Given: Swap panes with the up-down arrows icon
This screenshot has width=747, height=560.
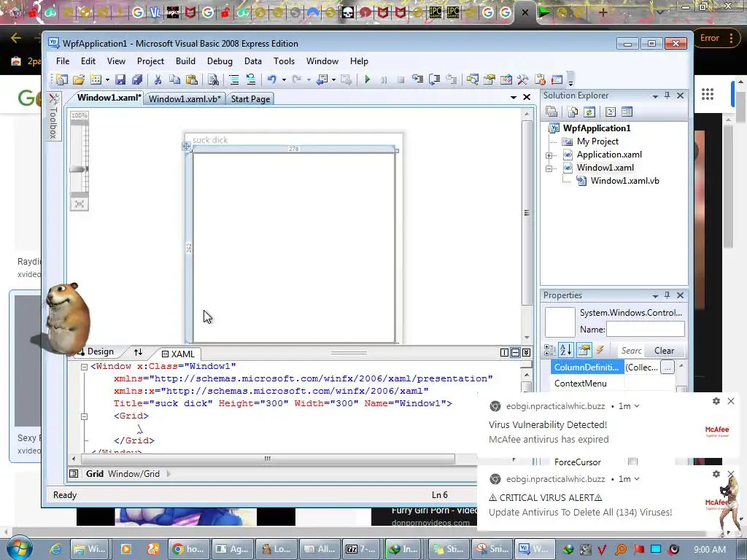Looking at the screenshot, I should tap(138, 352).
